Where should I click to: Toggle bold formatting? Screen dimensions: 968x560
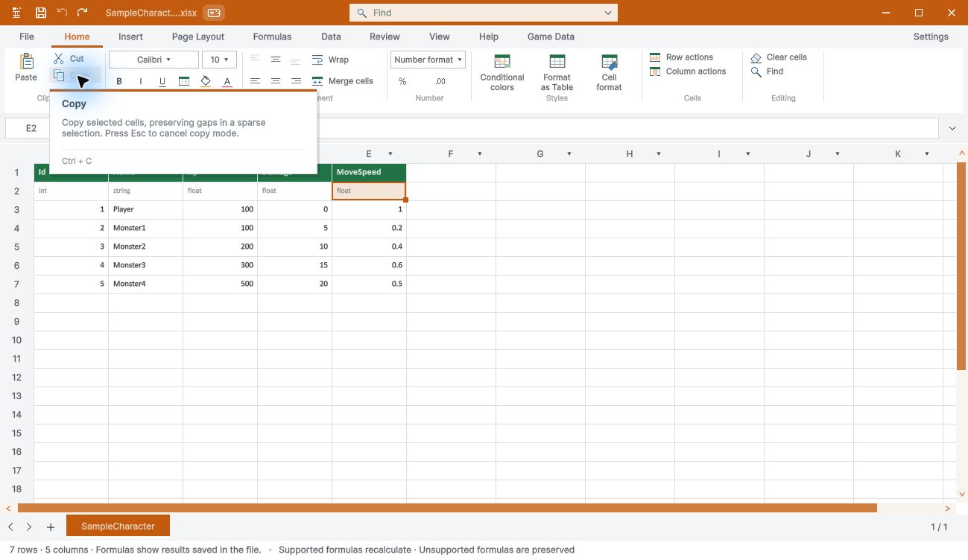click(x=119, y=81)
